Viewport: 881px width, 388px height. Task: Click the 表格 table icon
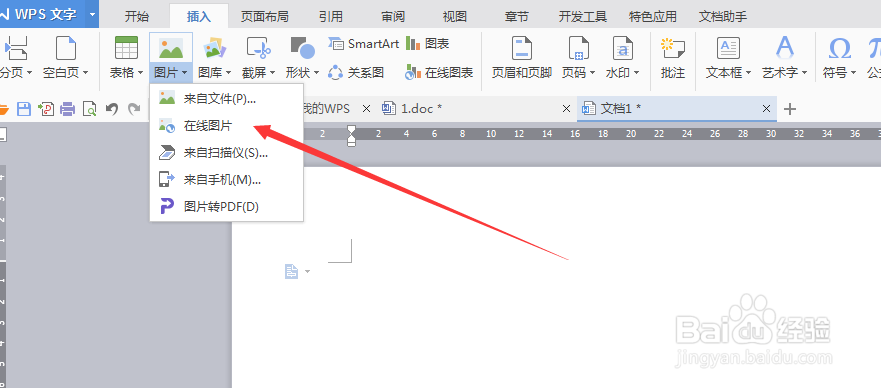126,48
